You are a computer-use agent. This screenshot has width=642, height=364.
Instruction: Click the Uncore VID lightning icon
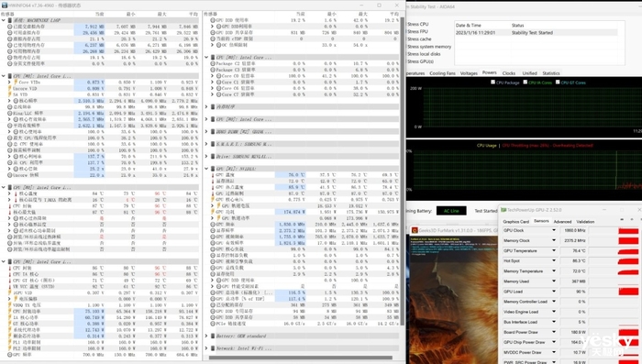point(10,88)
